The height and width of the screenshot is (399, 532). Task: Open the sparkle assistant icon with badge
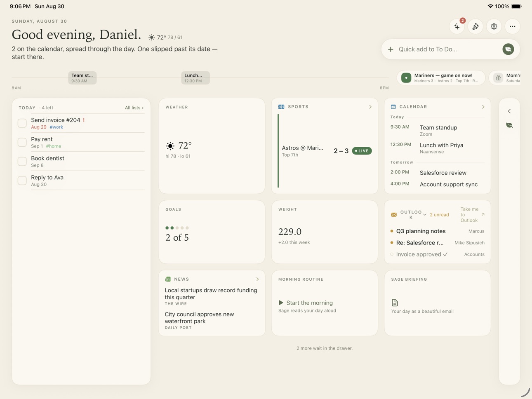457,26
